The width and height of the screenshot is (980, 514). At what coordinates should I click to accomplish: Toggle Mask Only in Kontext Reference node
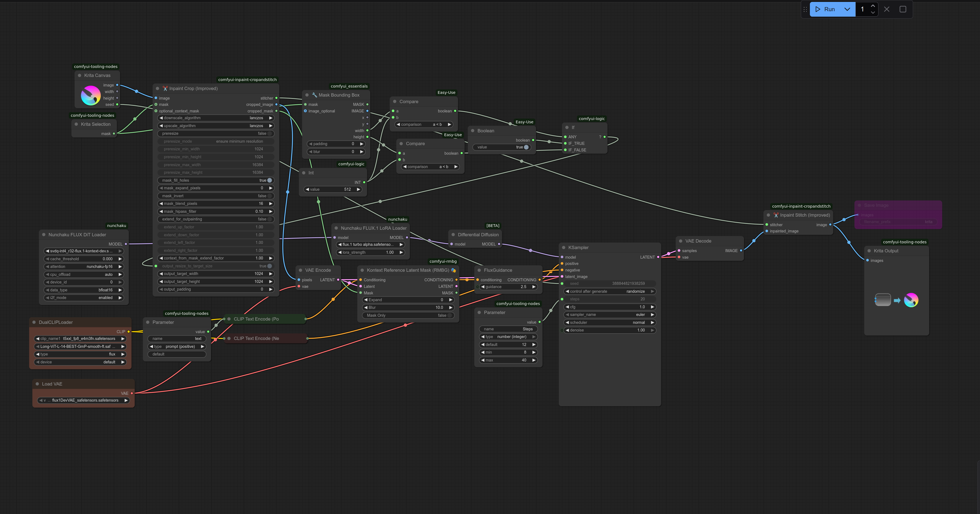pos(449,315)
